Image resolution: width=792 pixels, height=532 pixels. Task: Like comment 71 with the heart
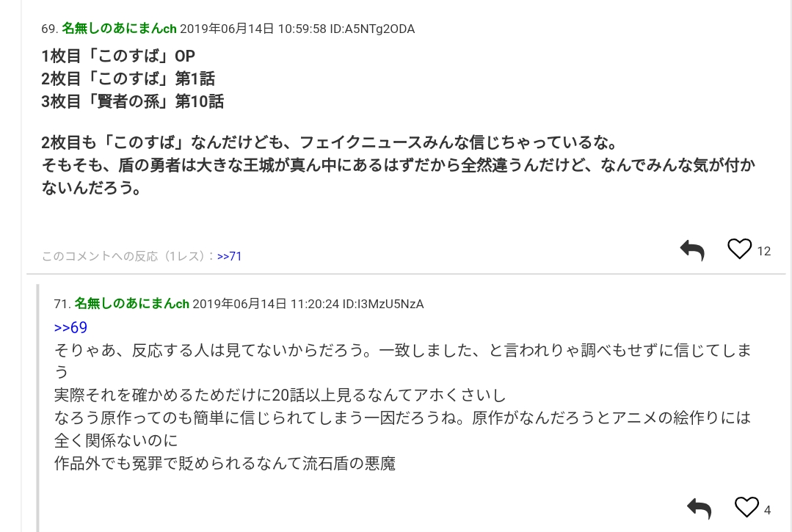pos(746,507)
